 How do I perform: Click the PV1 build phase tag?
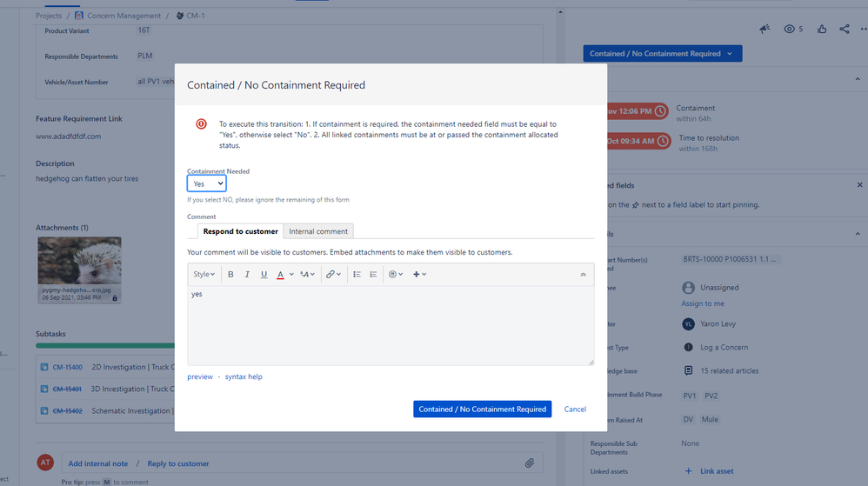tap(689, 396)
